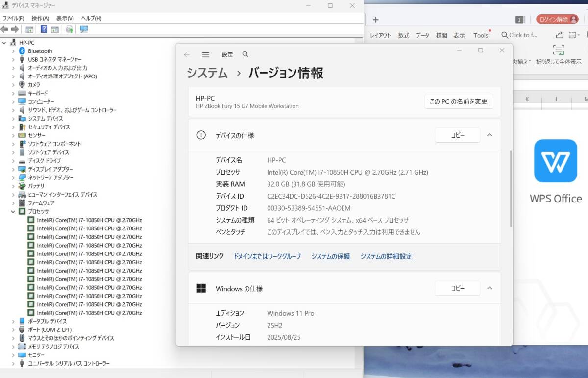Click the scan for hardware changes monitor icon

84,29
